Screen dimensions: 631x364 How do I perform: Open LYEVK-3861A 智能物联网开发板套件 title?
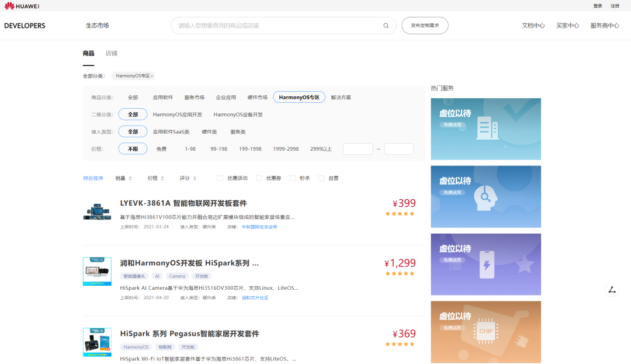point(183,203)
